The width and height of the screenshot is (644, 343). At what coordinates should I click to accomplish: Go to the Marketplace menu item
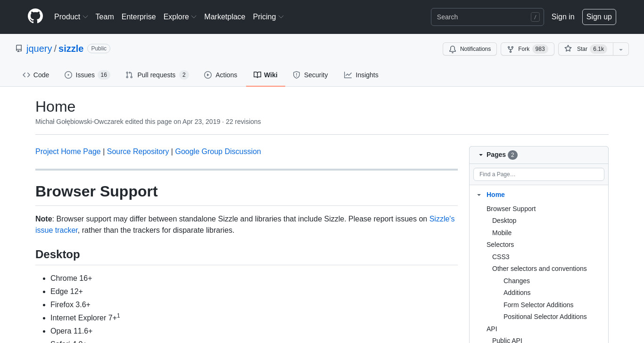pyautogui.click(x=224, y=17)
